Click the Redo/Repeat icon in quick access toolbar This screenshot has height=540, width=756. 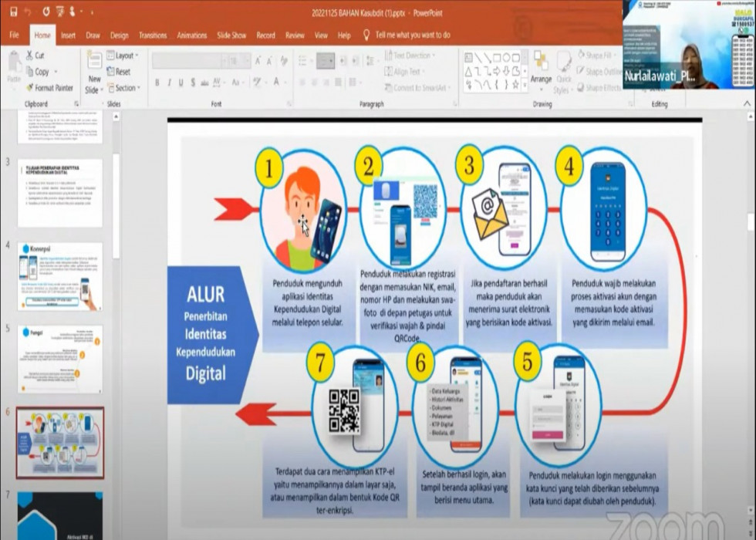coord(46,13)
